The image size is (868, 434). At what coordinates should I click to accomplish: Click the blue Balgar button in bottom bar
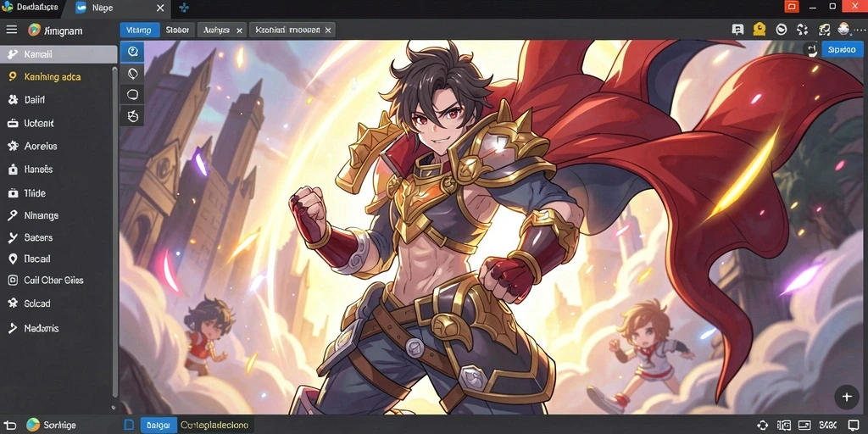(159, 426)
